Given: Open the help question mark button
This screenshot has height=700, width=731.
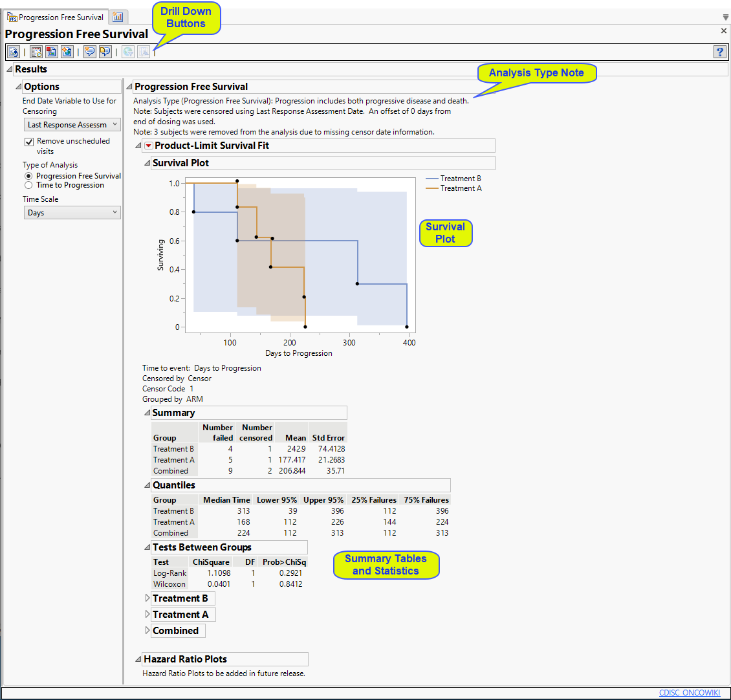Looking at the screenshot, I should pyautogui.click(x=720, y=52).
